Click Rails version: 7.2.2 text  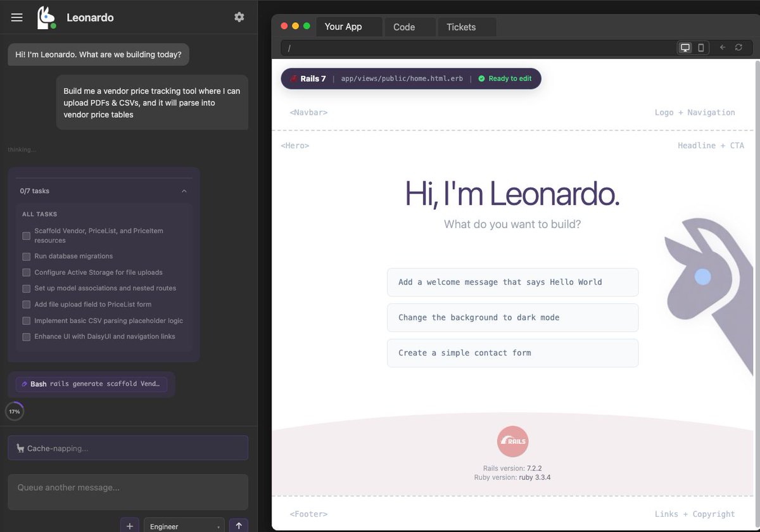click(512, 469)
